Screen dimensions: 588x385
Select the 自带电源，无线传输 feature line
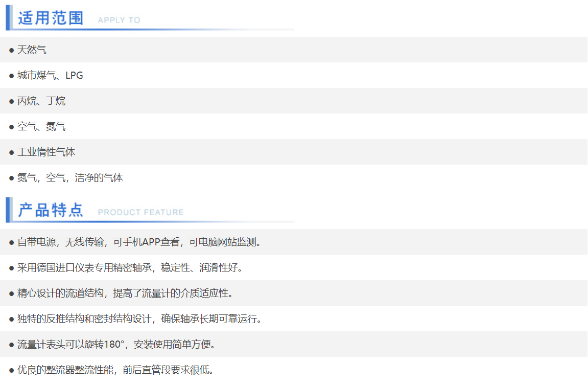click(139, 242)
